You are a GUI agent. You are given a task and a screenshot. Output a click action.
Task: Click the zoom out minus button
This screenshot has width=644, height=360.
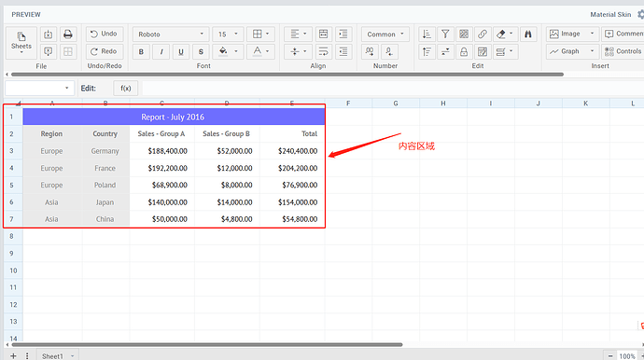pyautogui.click(x=609, y=356)
